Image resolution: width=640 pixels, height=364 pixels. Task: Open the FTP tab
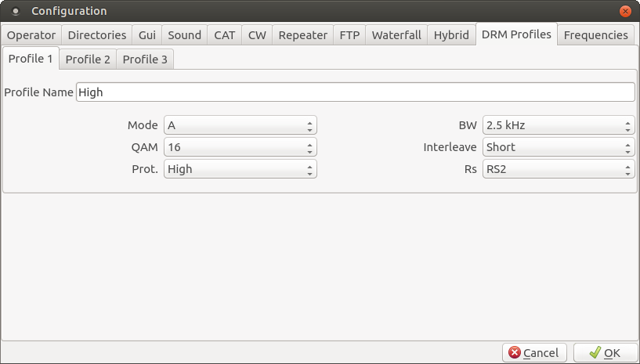click(349, 35)
